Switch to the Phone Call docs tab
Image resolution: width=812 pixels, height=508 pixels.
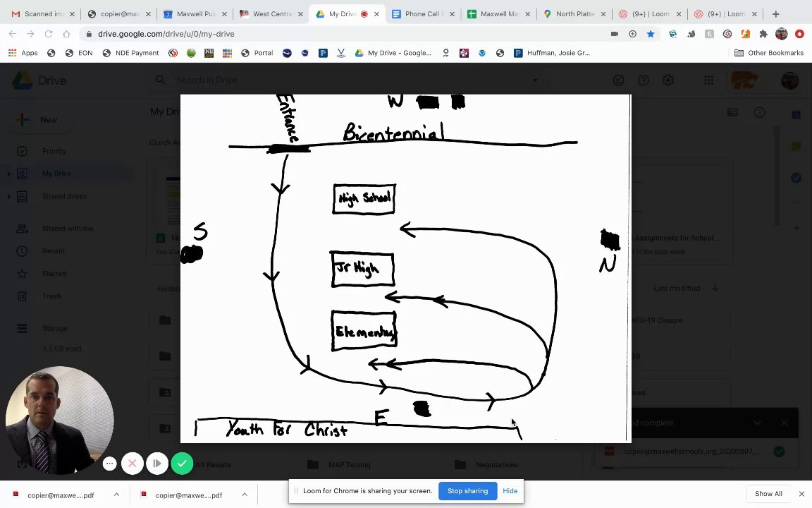(423, 14)
